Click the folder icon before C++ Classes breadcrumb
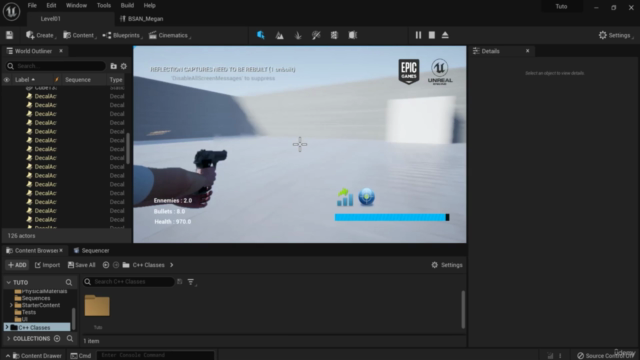Screen dimensions: 640x360 tap(126, 265)
